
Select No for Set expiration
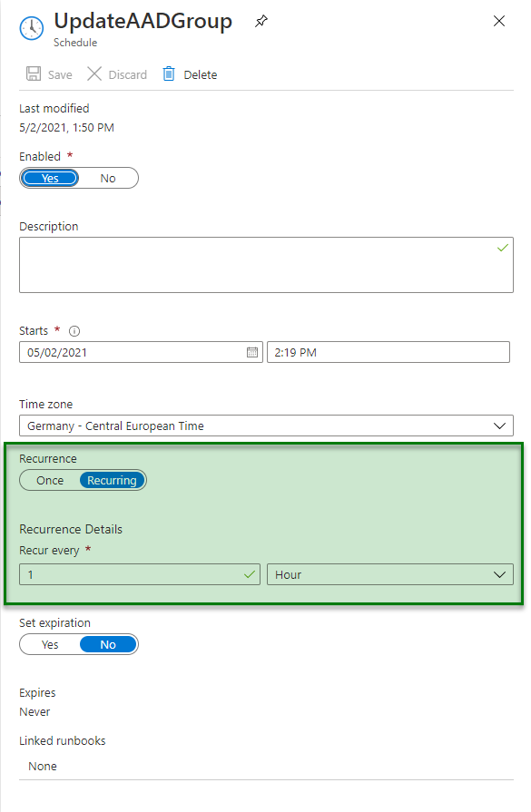[x=108, y=644]
